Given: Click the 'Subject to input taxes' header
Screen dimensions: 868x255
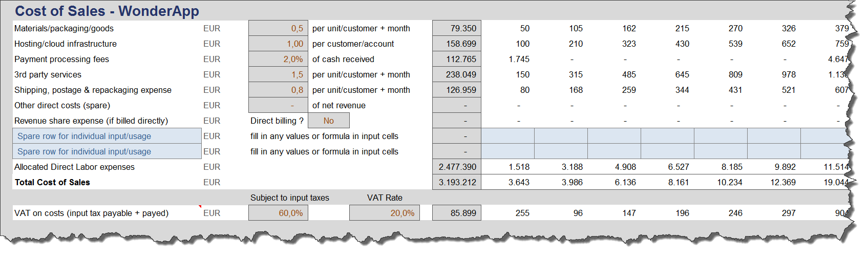Looking at the screenshot, I should click(x=290, y=198).
